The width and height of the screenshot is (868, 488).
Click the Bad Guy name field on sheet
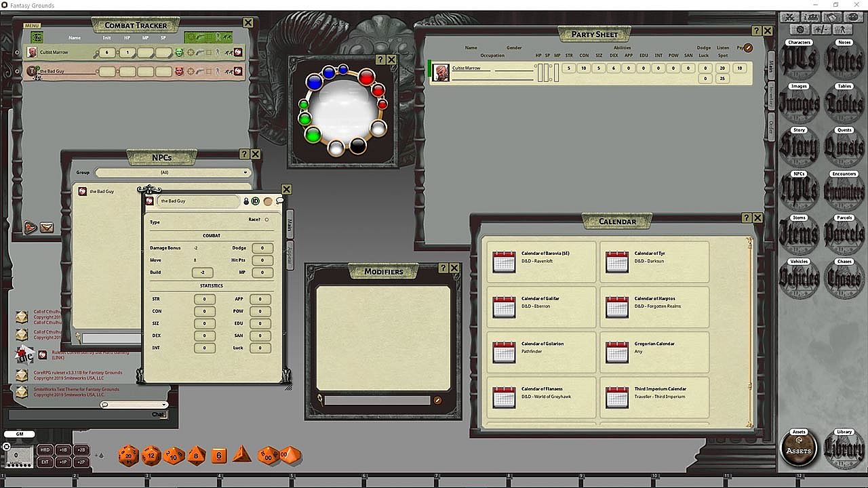(x=199, y=201)
